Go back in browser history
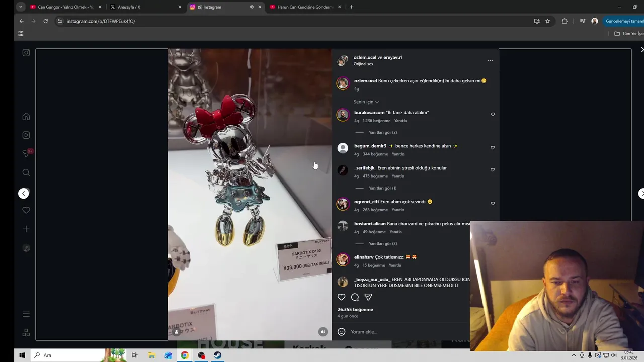Image resolution: width=644 pixels, height=362 pixels. [21, 21]
